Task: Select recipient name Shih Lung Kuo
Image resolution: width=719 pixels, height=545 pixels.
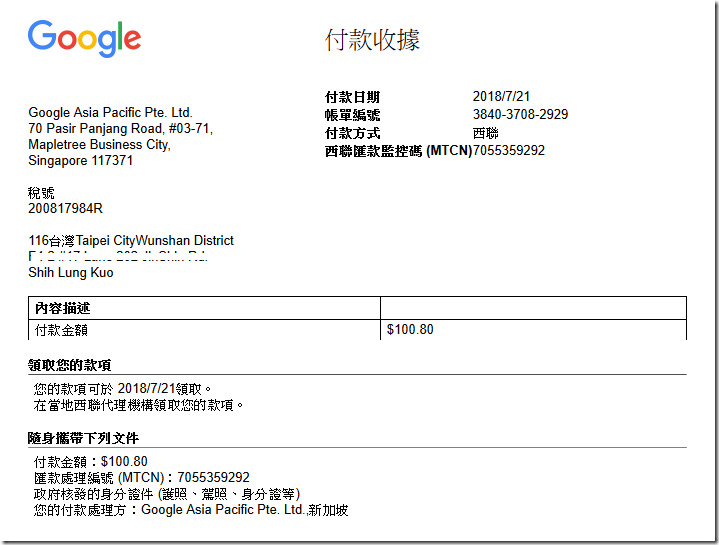Action: (x=71, y=272)
